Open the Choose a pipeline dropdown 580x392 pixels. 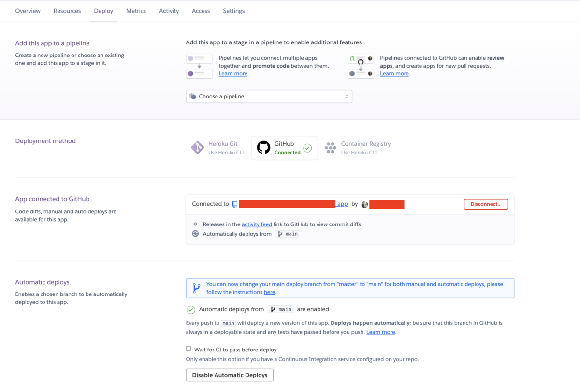269,97
